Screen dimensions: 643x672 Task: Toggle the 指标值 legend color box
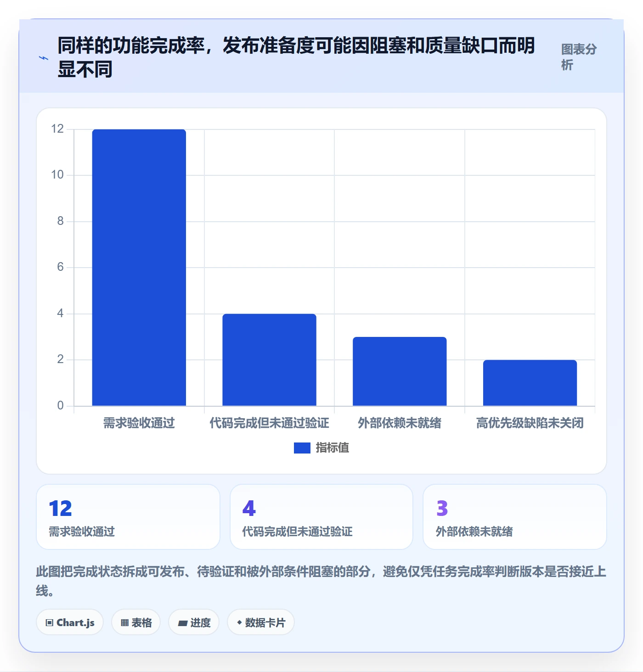pyautogui.click(x=302, y=448)
